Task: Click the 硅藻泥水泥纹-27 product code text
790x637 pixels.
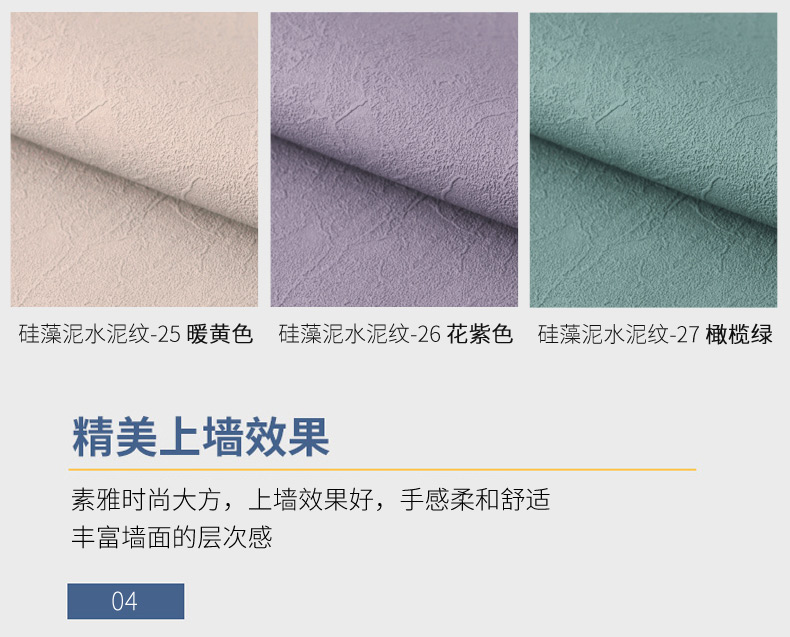Action: [618, 334]
